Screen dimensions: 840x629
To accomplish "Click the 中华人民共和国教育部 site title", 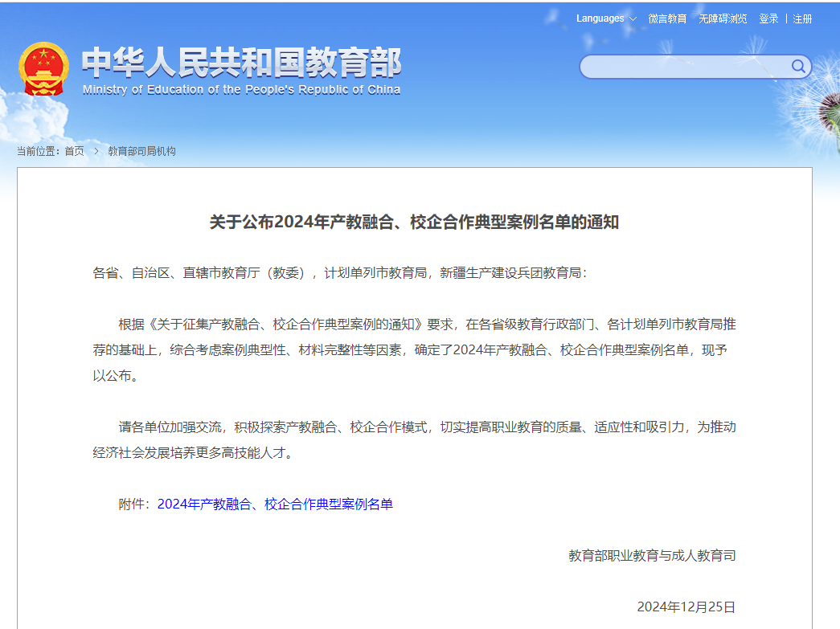I will (x=241, y=63).
